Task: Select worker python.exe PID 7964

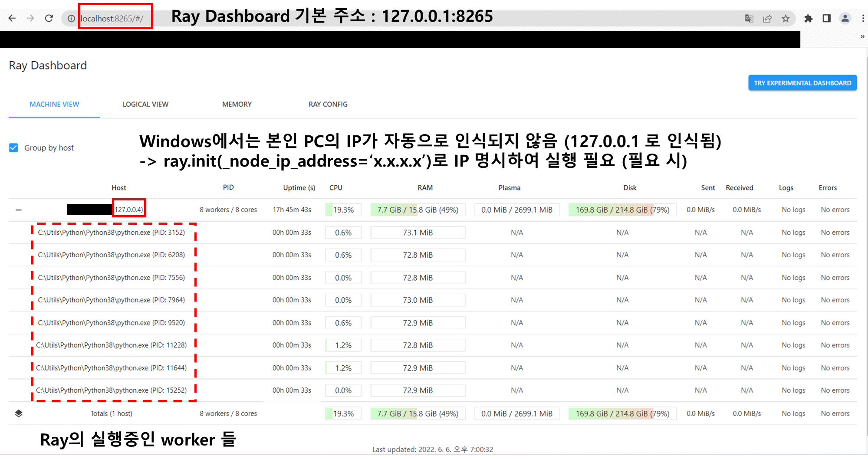Action: pos(112,300)
